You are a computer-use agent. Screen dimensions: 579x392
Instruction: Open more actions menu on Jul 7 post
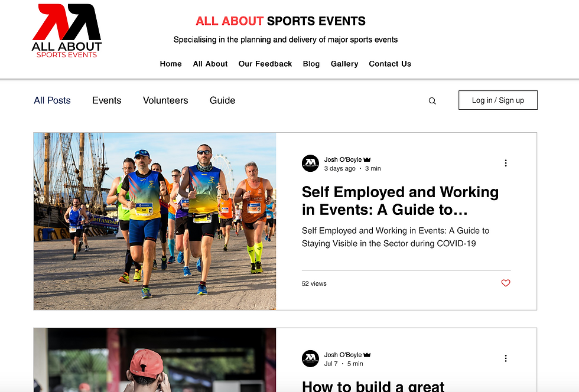coord(506,358)
